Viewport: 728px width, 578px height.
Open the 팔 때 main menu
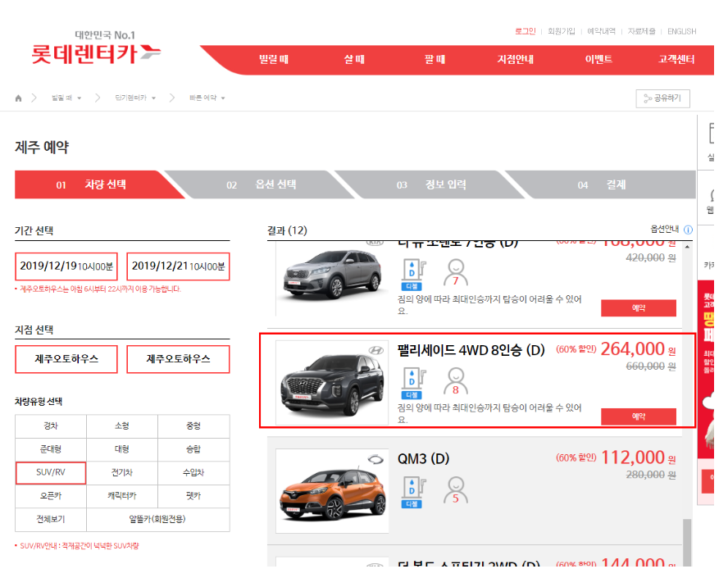(435, 59)
